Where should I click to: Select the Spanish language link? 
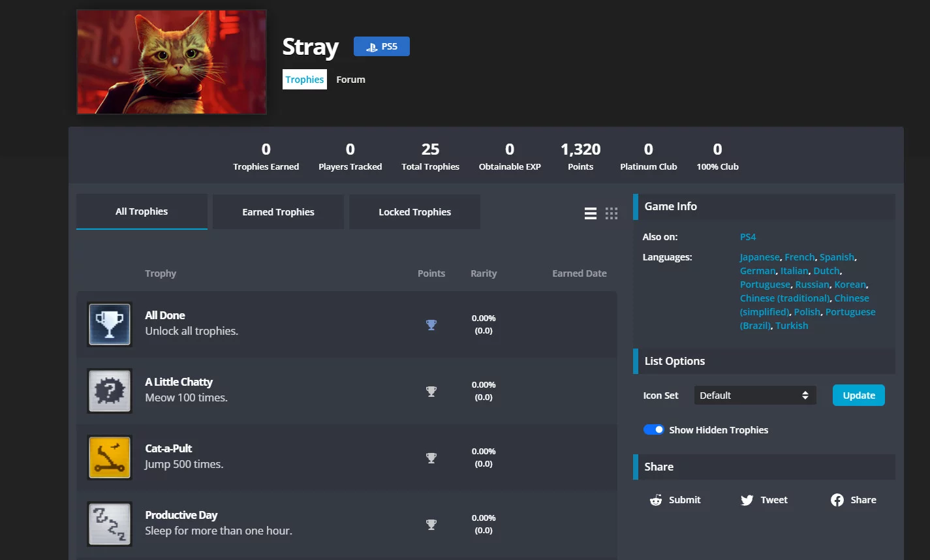837,257
